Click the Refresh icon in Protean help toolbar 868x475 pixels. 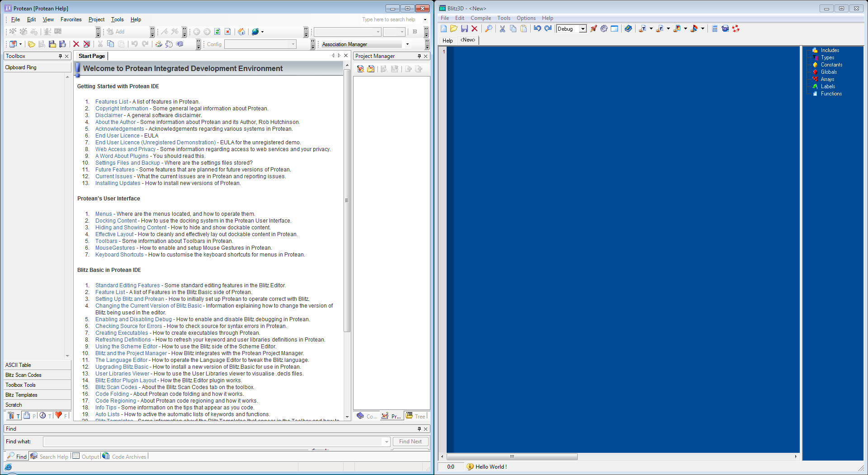(217, 32)
